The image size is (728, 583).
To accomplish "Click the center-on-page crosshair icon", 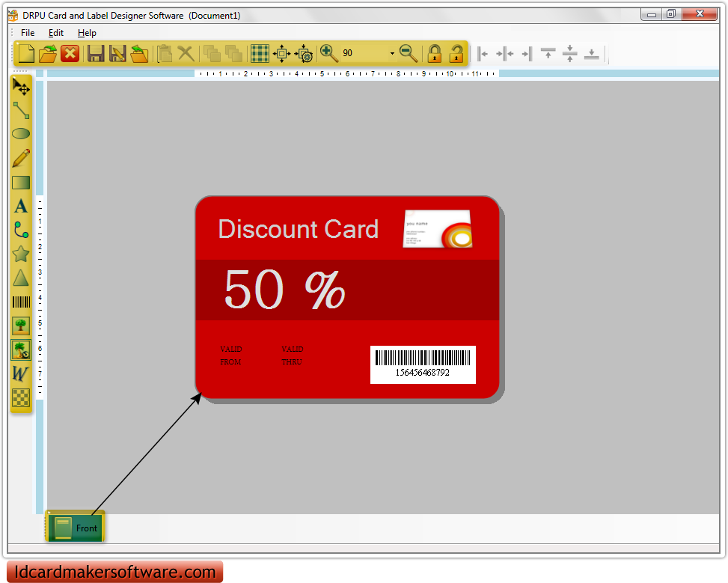I will [x=282, y=53].
